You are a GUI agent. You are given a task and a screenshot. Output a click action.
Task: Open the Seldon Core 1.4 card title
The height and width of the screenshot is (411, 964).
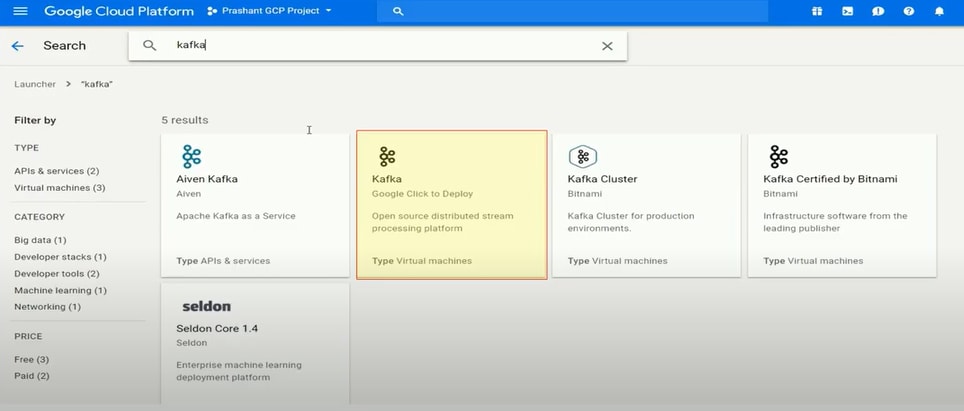pos(217,329)
